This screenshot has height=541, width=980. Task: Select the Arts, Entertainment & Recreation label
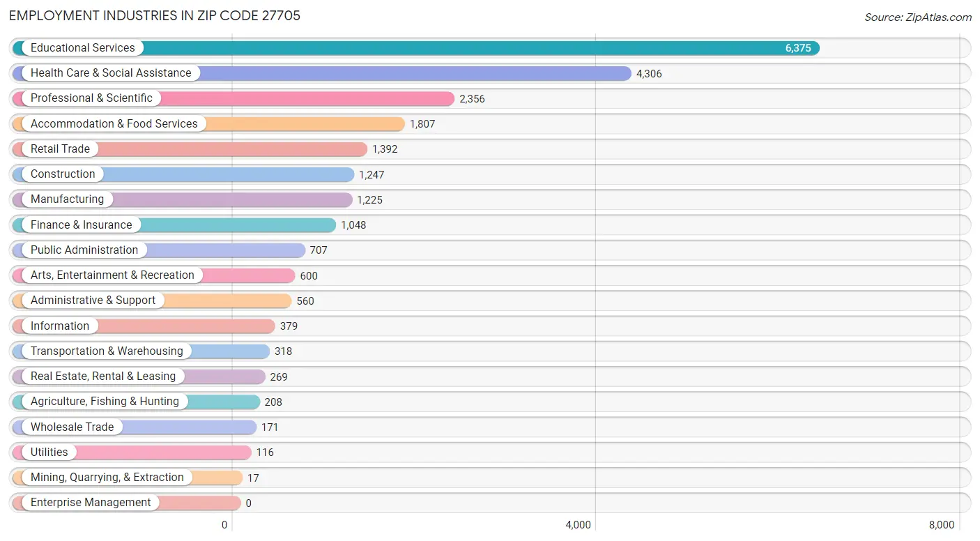click(x=112, y=275)
